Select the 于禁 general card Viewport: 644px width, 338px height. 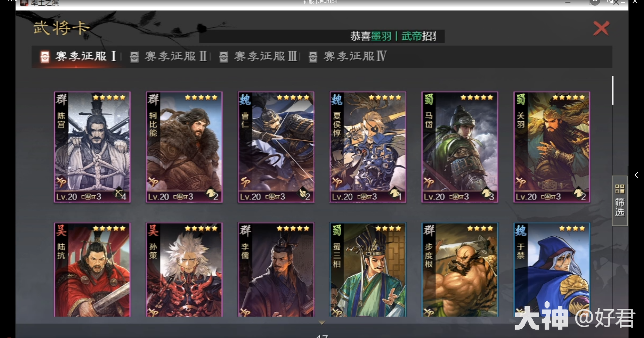pos(552,270)
